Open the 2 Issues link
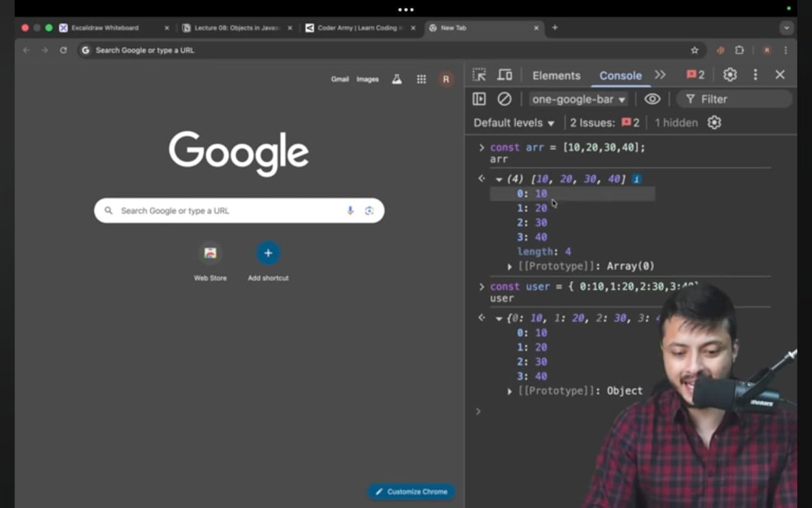The image size is (812, 508). pyautogui.click(x=604, y=123)
